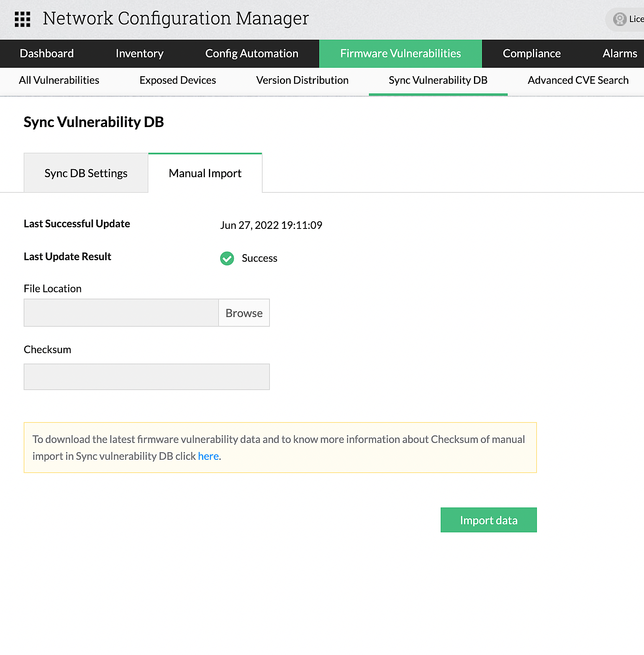Select the Sync Vulnerability DB subtab
644x655 pixels.
click(438, 80)
